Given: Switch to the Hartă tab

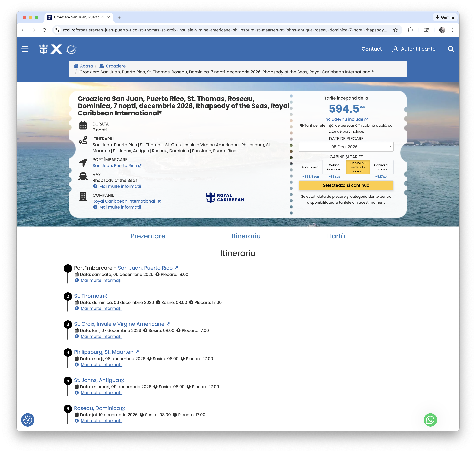Looking at the screenshot, I should pos(336,236).
